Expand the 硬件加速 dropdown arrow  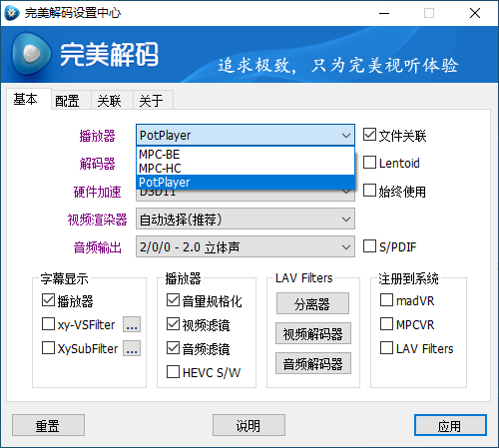click(x=346, y=193)
